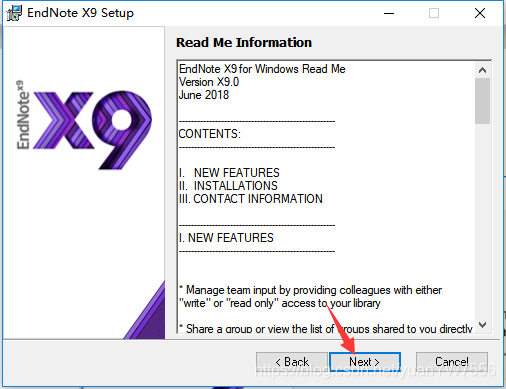Click the scroll down arrow in Read Me
506x389 pixels.
coord(482,324)
